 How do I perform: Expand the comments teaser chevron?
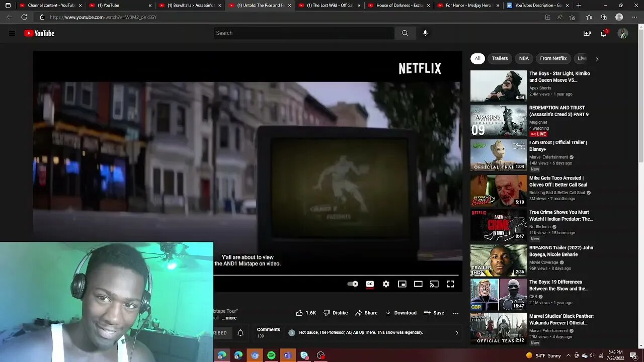[456, 333]
